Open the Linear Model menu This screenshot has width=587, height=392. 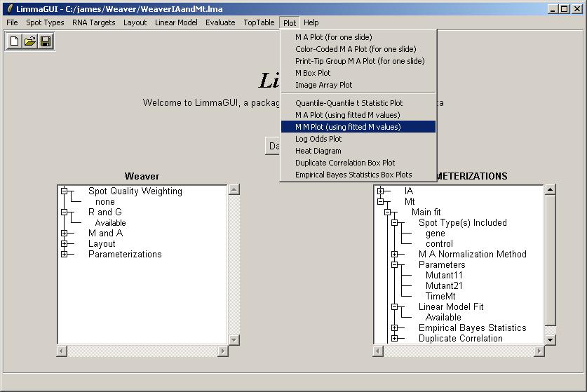click(176, 22)
